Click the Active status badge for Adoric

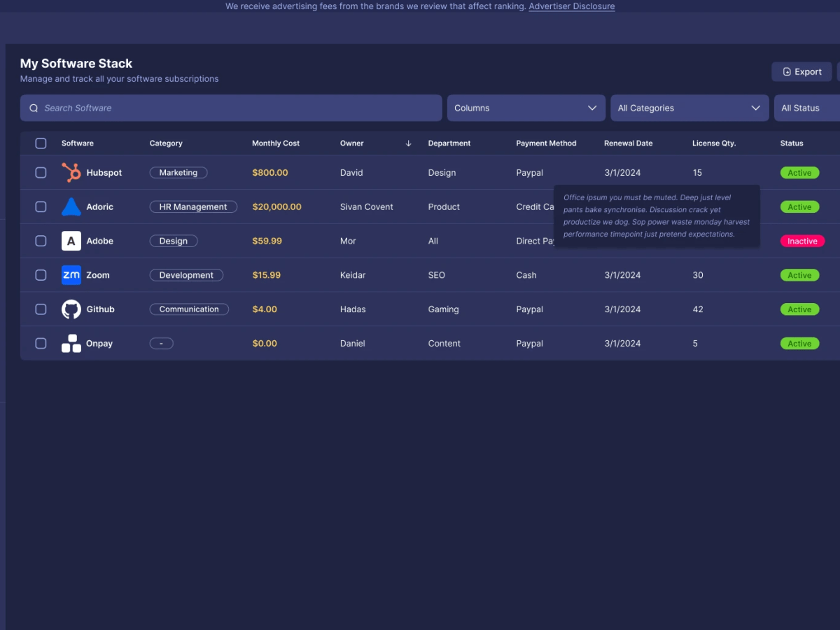(x=799, y=207)
